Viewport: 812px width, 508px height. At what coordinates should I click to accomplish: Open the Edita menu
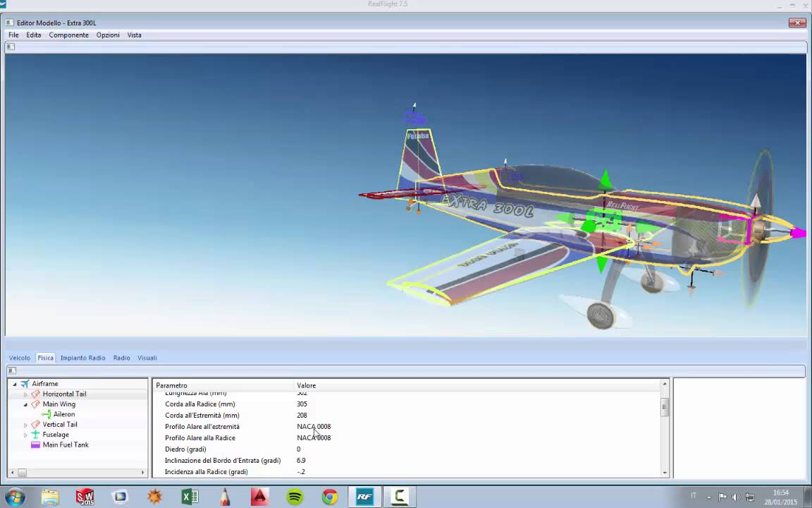click(x=34, y=35)
